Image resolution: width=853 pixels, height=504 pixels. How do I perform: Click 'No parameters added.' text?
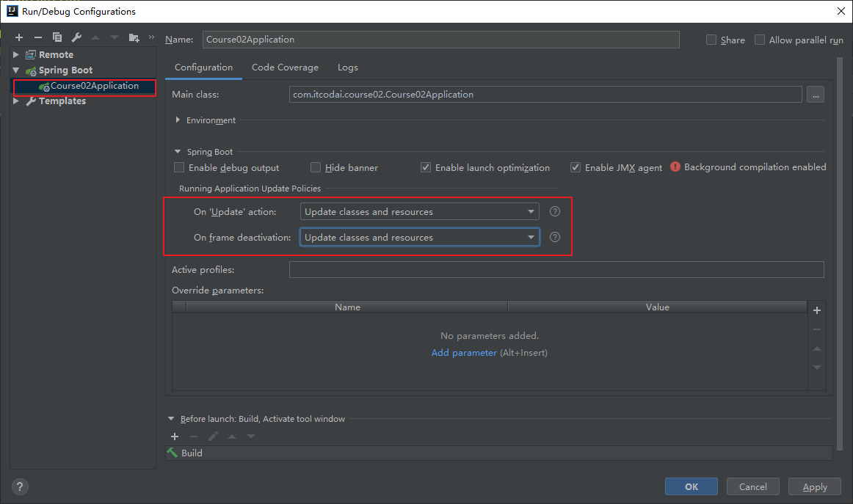pos(490,336)
